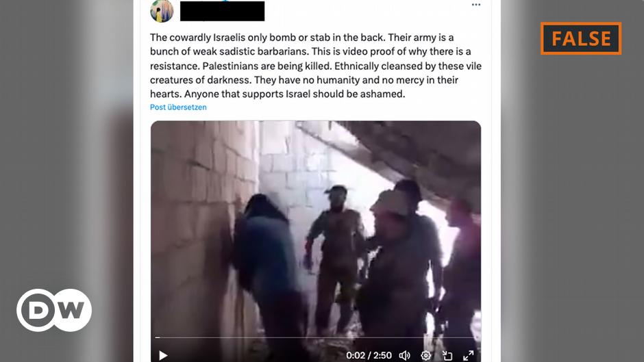This screenshot has width=644, height=362.
Task: Play the embedded video
Action: [163, 355]
